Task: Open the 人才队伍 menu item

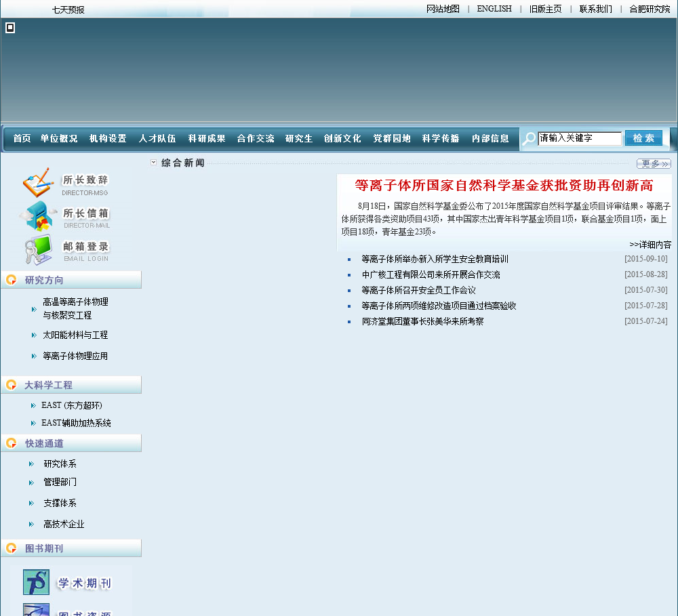Action: [x=157, y=138]
